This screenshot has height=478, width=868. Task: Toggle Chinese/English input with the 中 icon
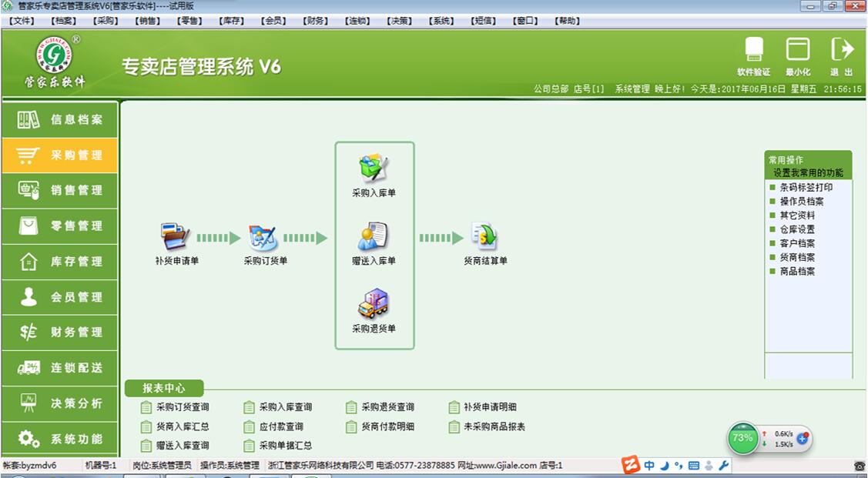point(649,465)
